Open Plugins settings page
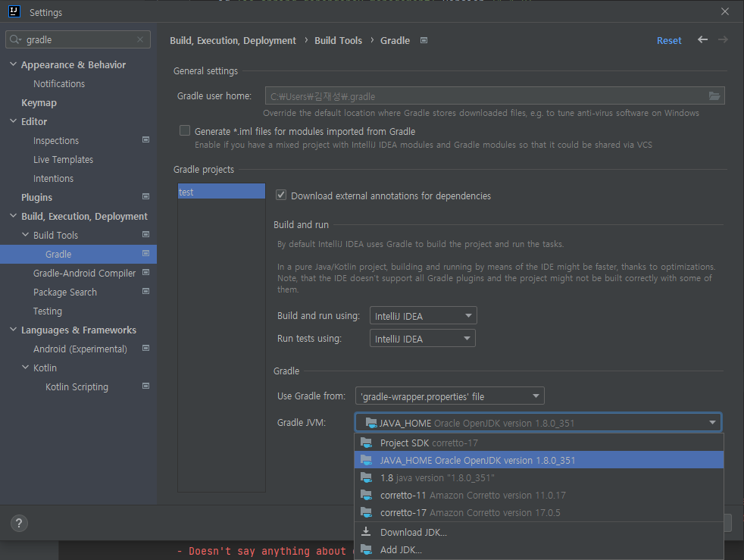 coord(36,198)
